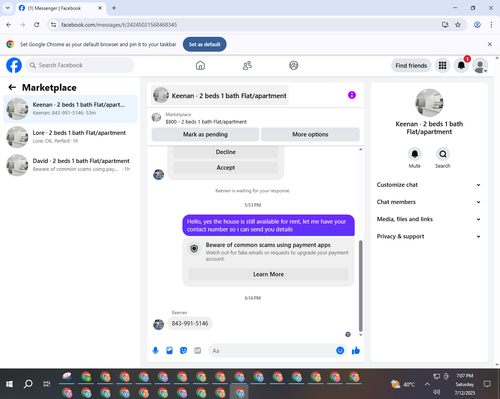This screenshot has height=399, width=500.
Task: Expand Chat members section
Action: tap(429, 202)
